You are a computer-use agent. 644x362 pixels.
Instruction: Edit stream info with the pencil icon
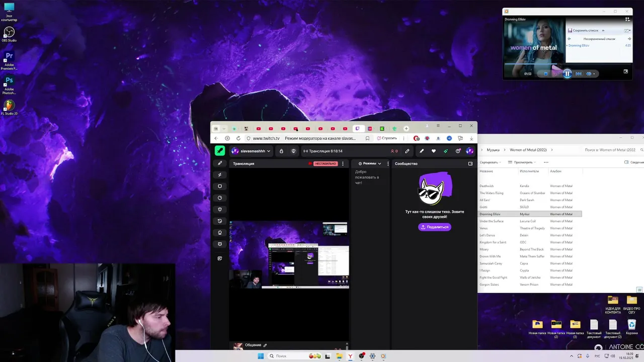coord(407,151)
